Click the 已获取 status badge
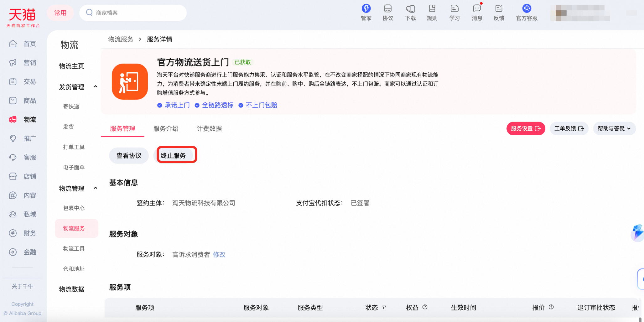 point(243,62)
